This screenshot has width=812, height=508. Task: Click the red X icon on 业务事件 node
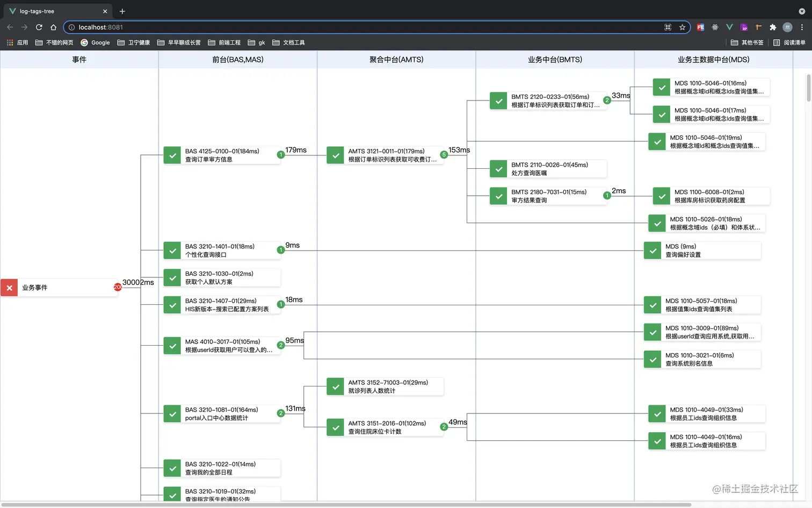9,288
